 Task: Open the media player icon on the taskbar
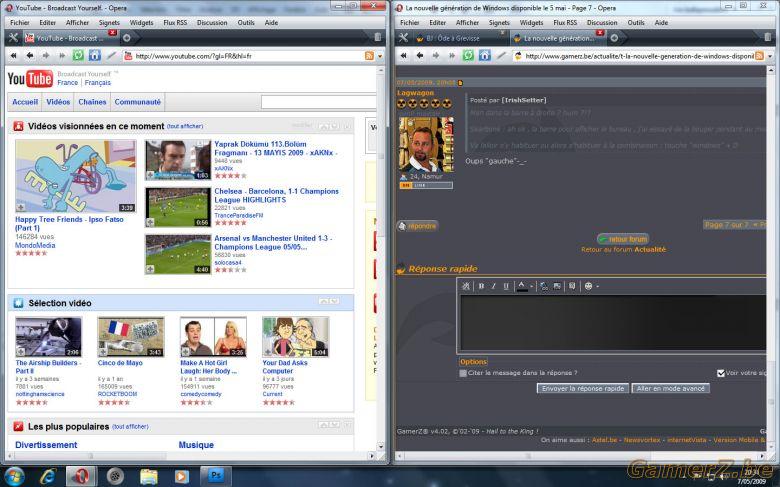(x=182, y=476)
